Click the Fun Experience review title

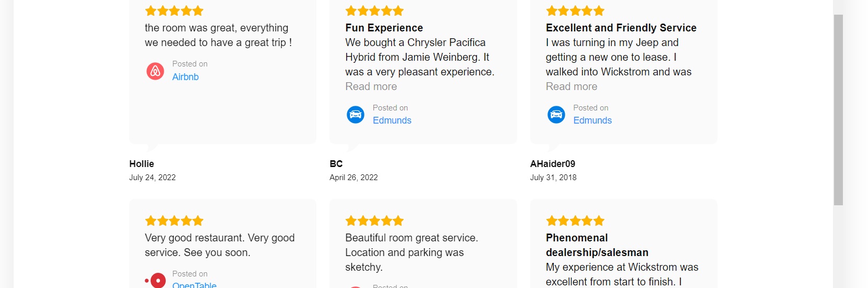[384, 28]
